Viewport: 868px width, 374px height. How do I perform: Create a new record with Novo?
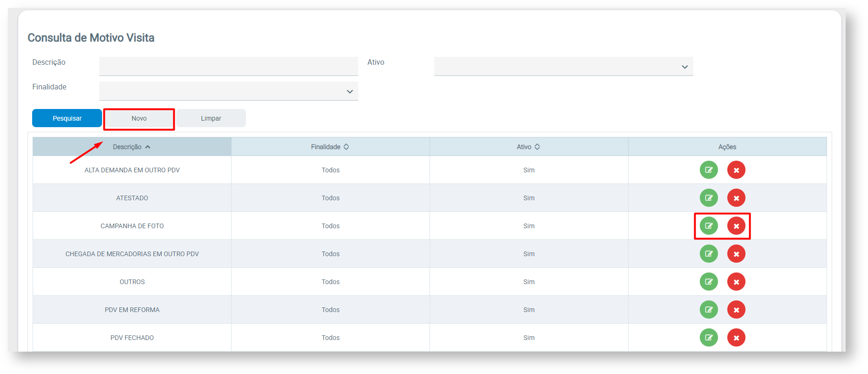pyautogui.click(x=139, y=118)
